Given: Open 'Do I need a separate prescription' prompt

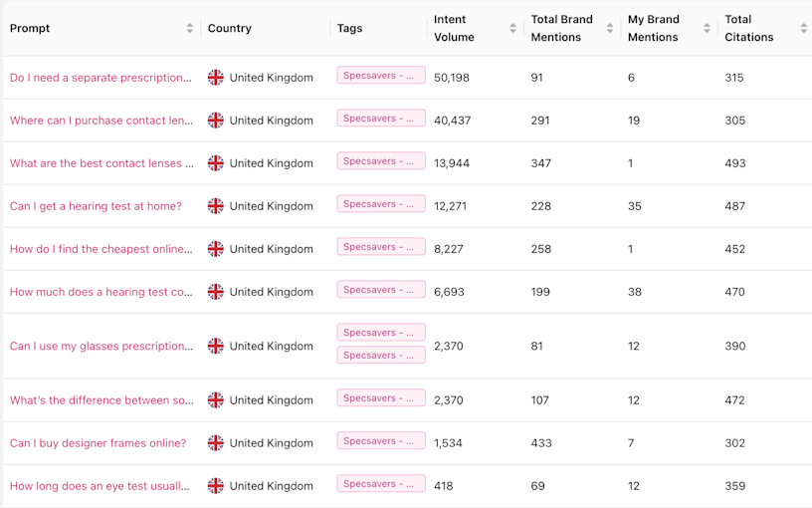Looking at the screenshot, I should point(101,78).
